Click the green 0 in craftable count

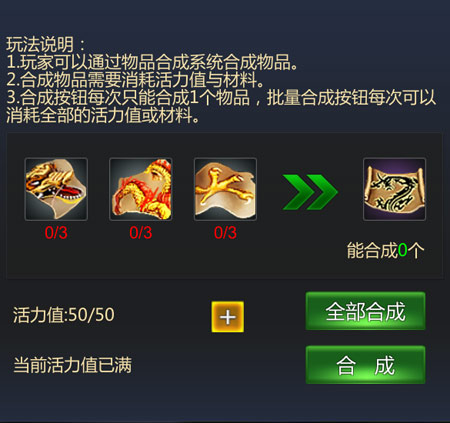(402, 250)
